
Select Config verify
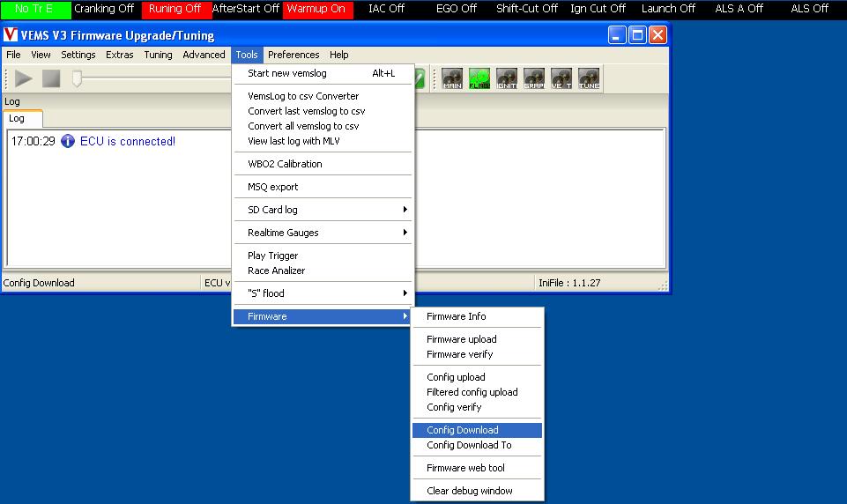click(477, 407)
